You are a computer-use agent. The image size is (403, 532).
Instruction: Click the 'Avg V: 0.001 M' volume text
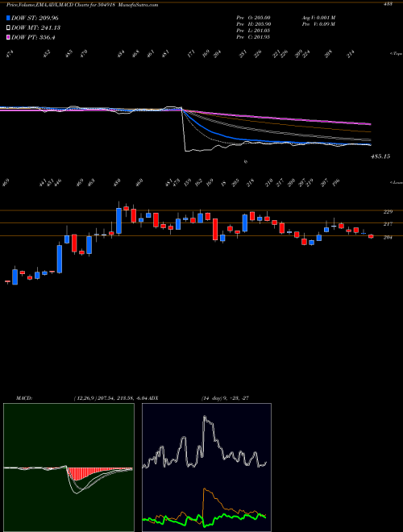318,18
